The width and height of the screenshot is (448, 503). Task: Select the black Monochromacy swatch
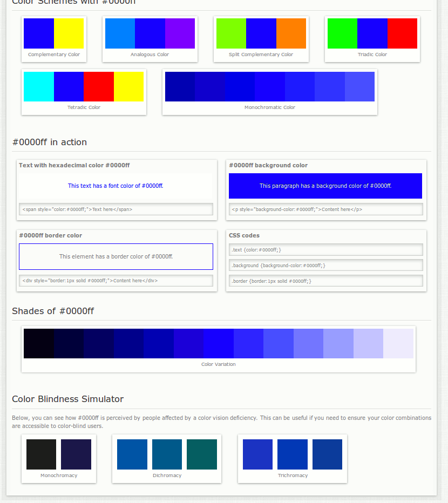41,454
